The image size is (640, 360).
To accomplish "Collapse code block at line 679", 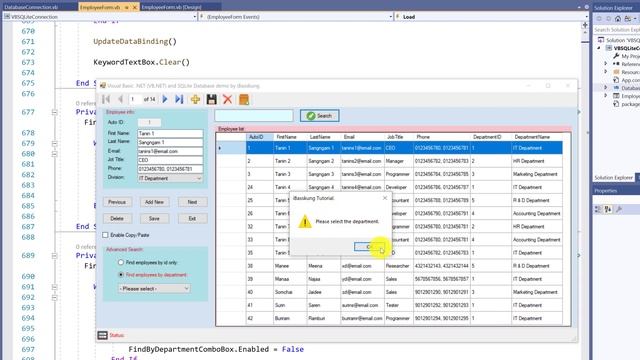I will click(x=54, y=144).
